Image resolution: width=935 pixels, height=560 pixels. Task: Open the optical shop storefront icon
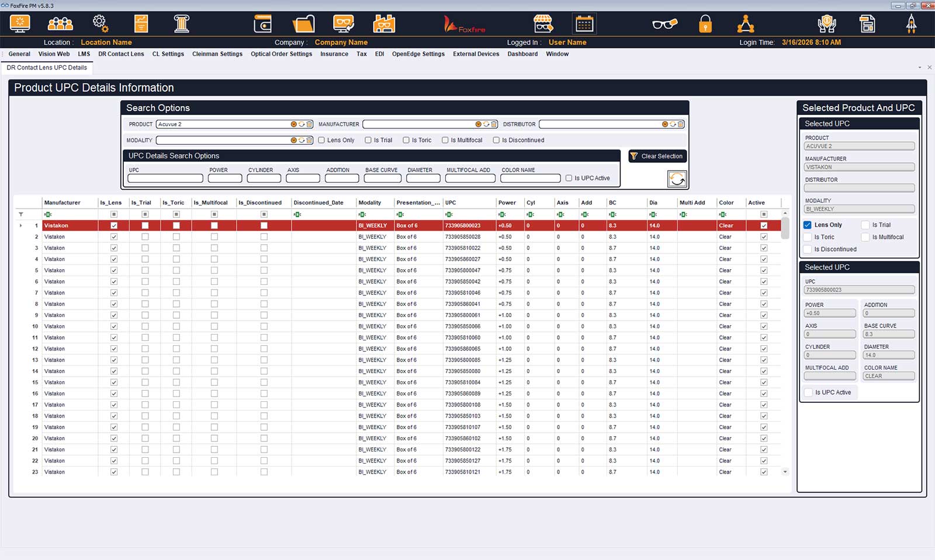pos(543,24)
